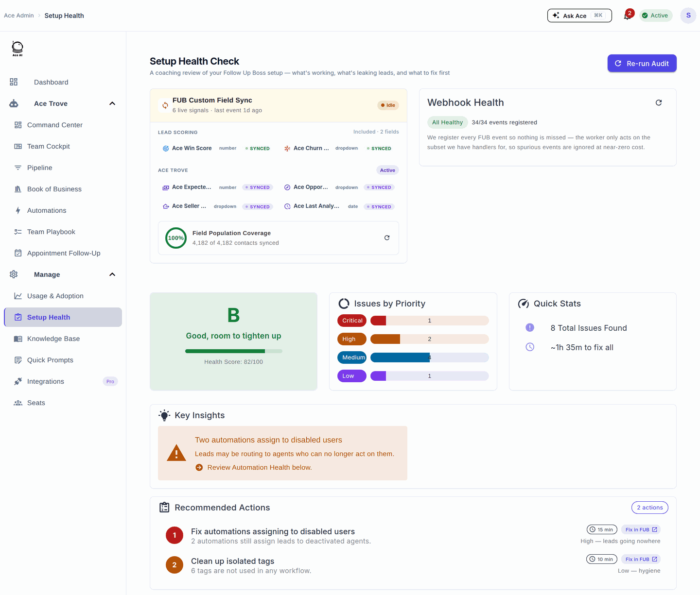Viewport: 700px width, 595px height.
Task: Click the Recommended Actions clipboard icon
Action: click(x=164, y=508)
